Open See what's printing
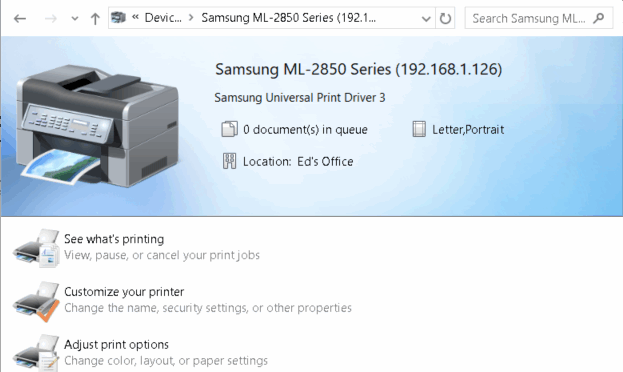Screen dimensions: 623x372 pos(114,239)
